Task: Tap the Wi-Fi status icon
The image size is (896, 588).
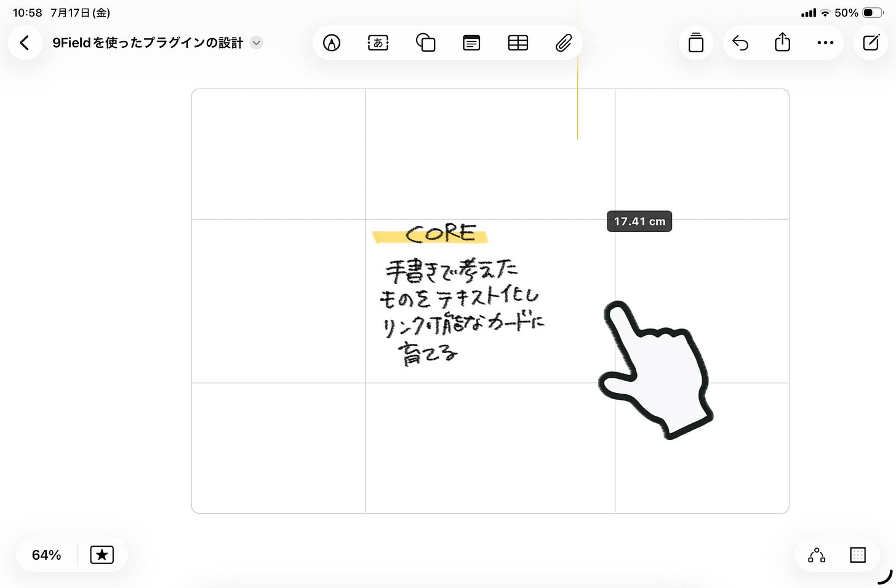Action: (825, 13)
